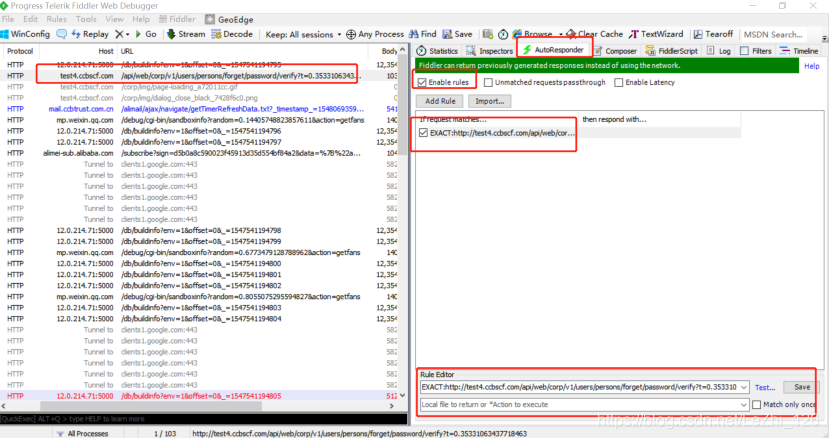The width and height of the screenshot is (829, 439).
Task: Click the Go resume button
Action: pyautogui.click(x=146, y=34)
